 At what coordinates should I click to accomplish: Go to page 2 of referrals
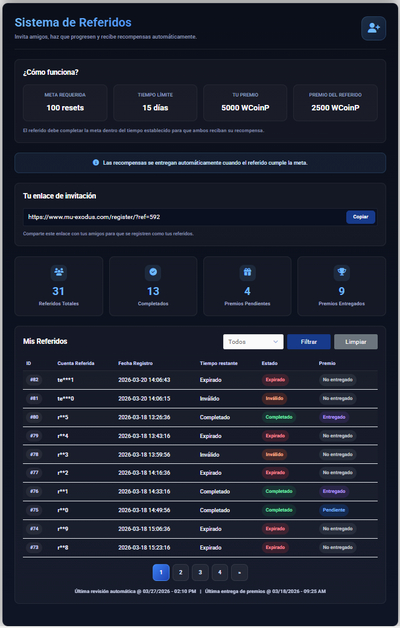click(x=181, y=572)
